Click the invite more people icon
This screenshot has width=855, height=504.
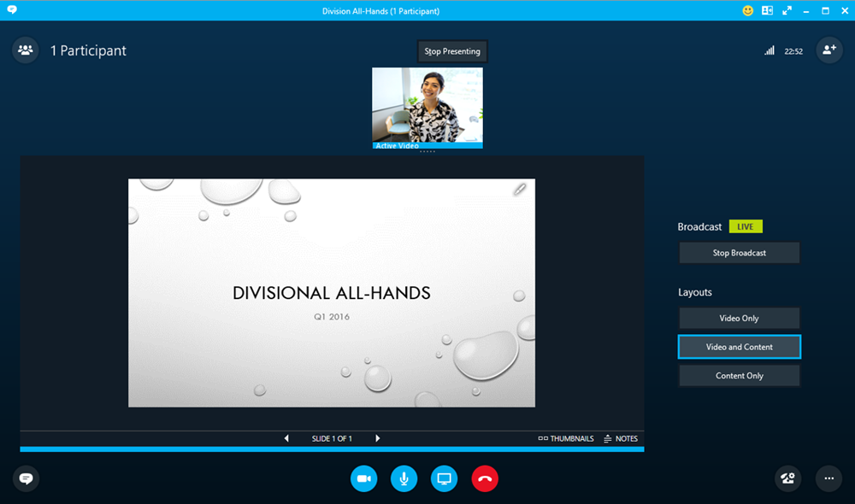(828, 50)
